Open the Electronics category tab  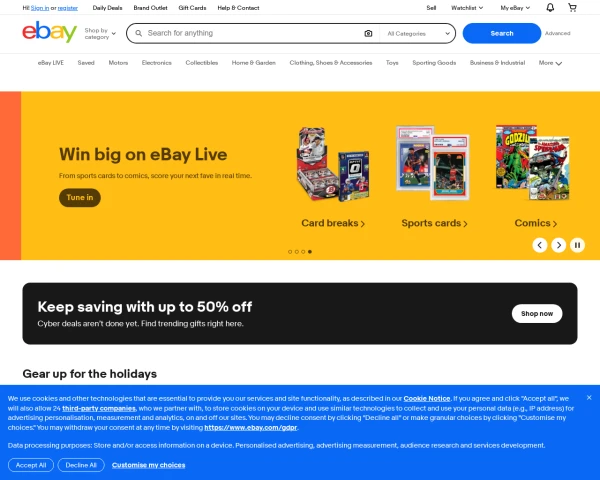(x=157, y=63)
